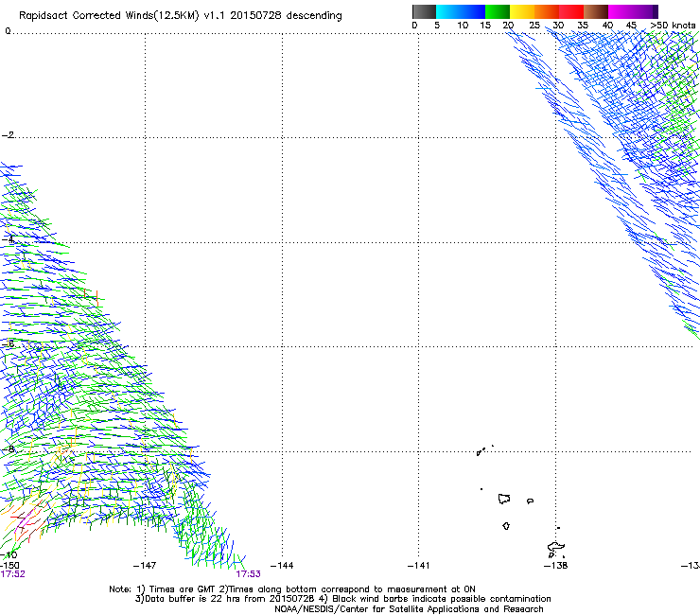700x615 pixels.
Task: Select the '20150728' date in the title
Action: [255, 16]
